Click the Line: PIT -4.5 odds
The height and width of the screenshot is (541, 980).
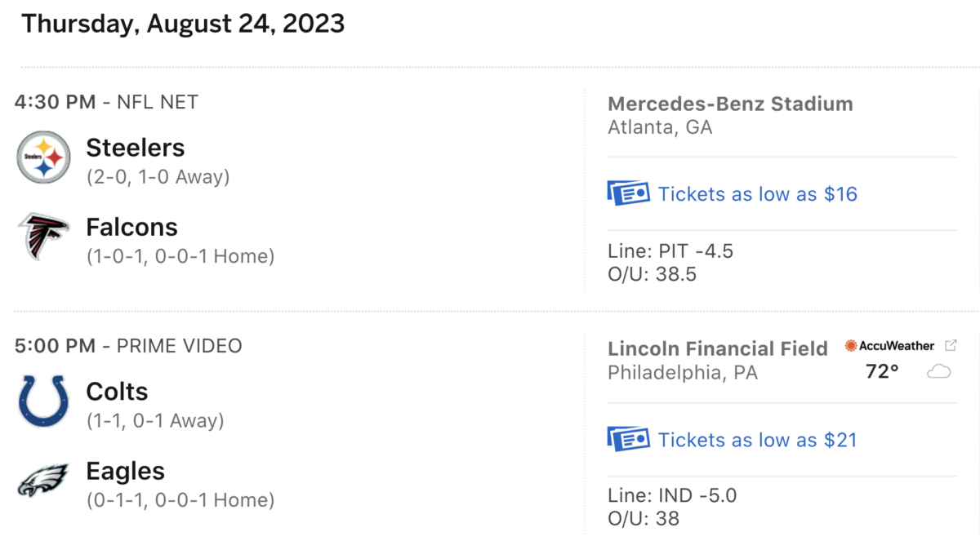[670, 251]
